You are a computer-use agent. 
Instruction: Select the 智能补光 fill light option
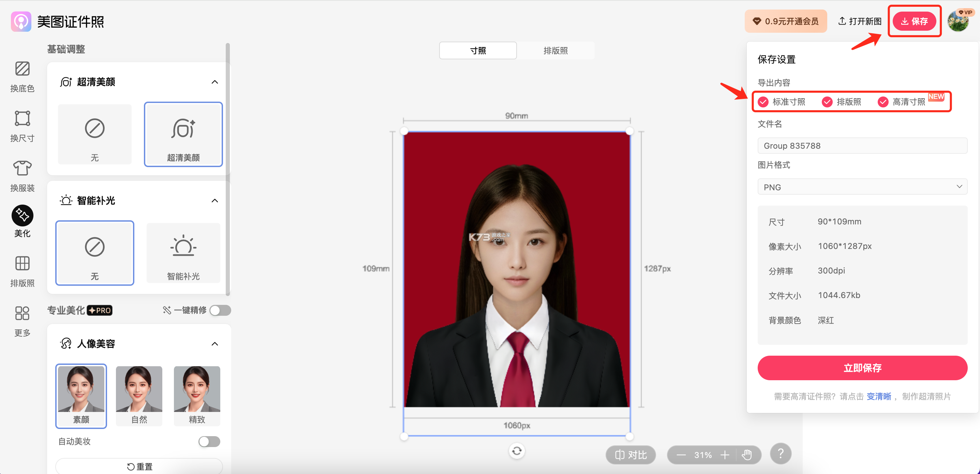[x=183, y=253]
